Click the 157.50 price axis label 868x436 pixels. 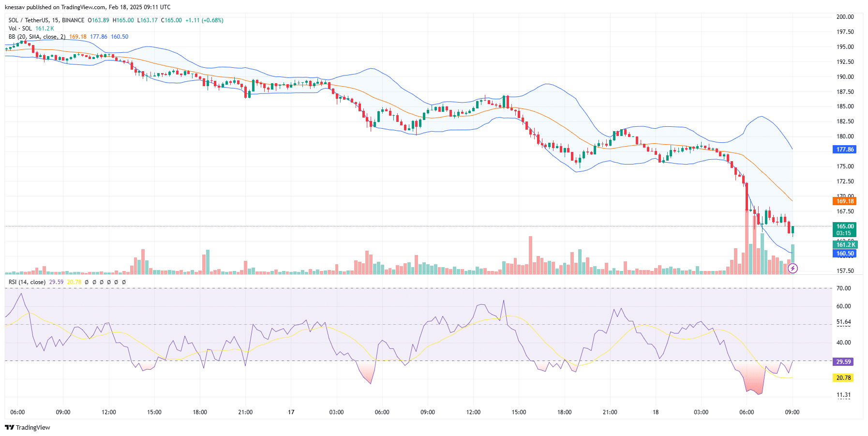(845, 271)
